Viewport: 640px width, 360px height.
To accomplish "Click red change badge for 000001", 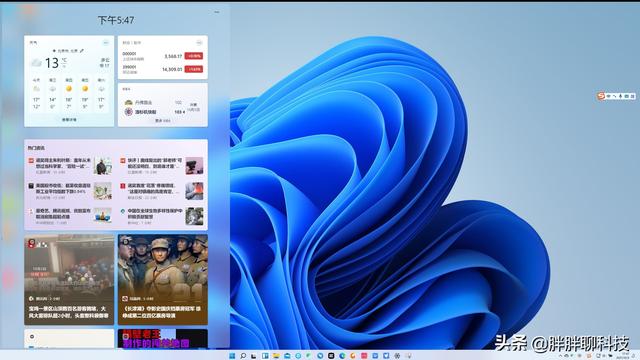I will [x=193, y=56].
